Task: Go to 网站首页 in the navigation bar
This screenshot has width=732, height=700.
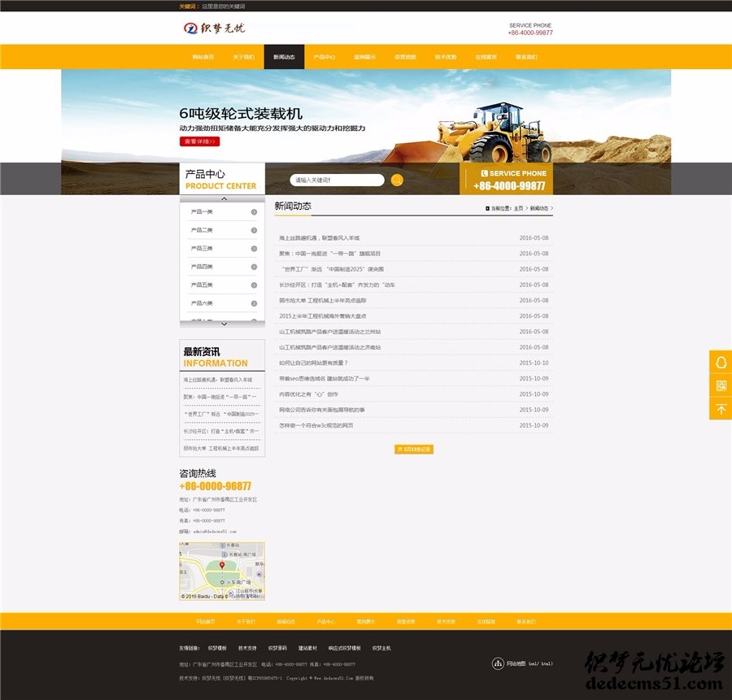Action: [x=203, y=57]
